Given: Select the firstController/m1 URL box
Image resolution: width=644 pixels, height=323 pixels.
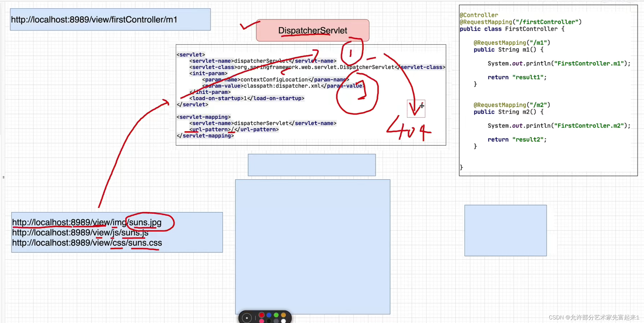Looking at the screenshot, I should (110, 20).
